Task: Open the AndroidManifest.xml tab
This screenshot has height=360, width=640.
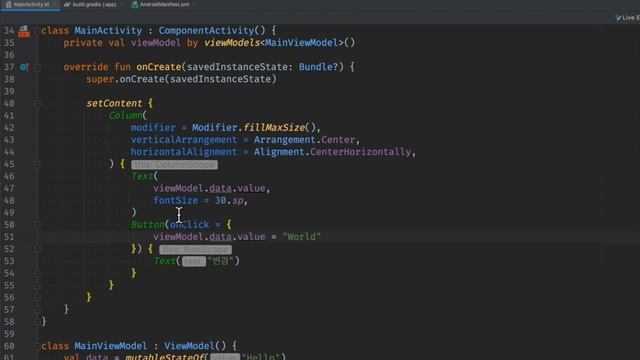Action: coord(164,4)
